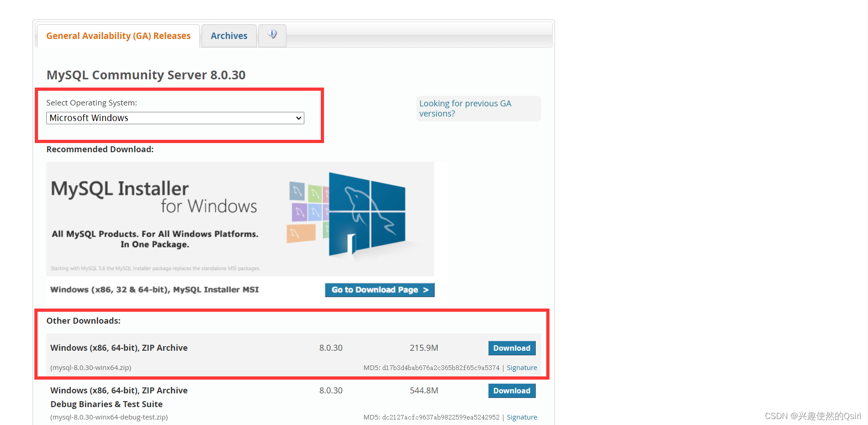This screenshot has height=425, width=868.
Task: Download the 544.8M Debug Binaries ZIP
Action: (511, 391)
